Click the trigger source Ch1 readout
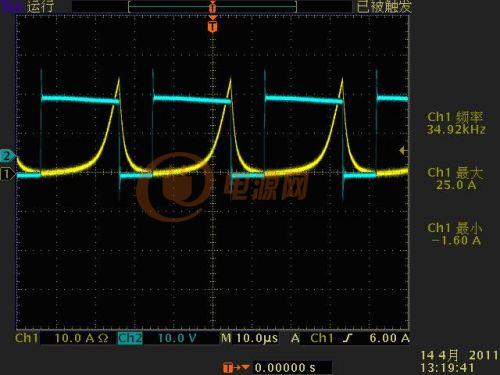Viewport: 500px width, 375px height. click(x=322, y=338)
